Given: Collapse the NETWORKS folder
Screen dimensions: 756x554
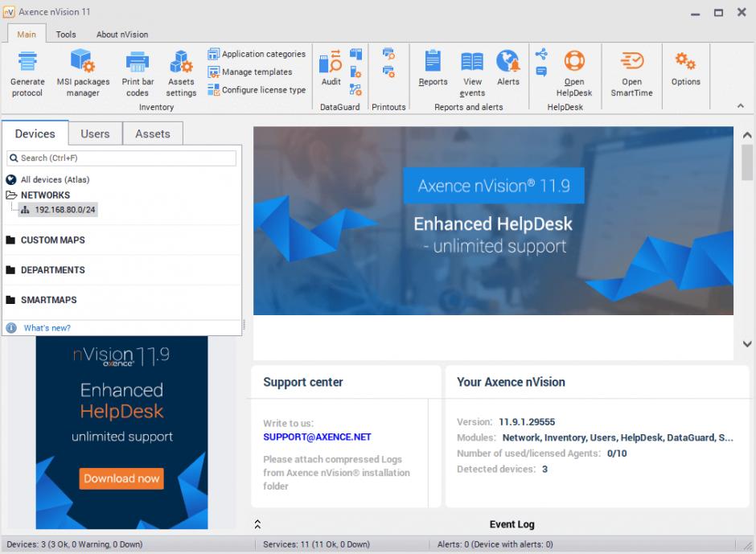Looking at the screenshot, I should [x=11, y=195].
